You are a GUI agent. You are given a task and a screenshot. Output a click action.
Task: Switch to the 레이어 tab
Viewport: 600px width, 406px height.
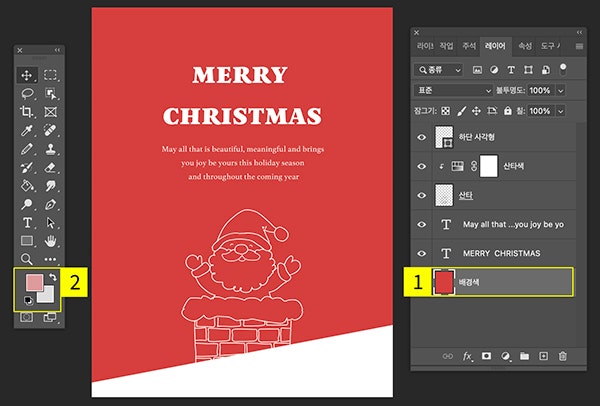click(x=495, y=46)
